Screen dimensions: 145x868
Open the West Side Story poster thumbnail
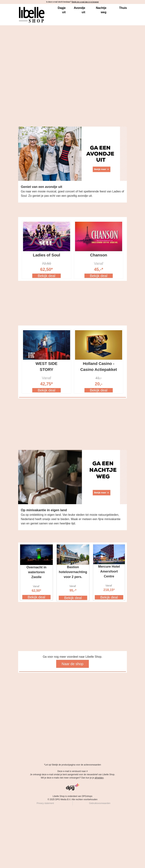(47, 345)
